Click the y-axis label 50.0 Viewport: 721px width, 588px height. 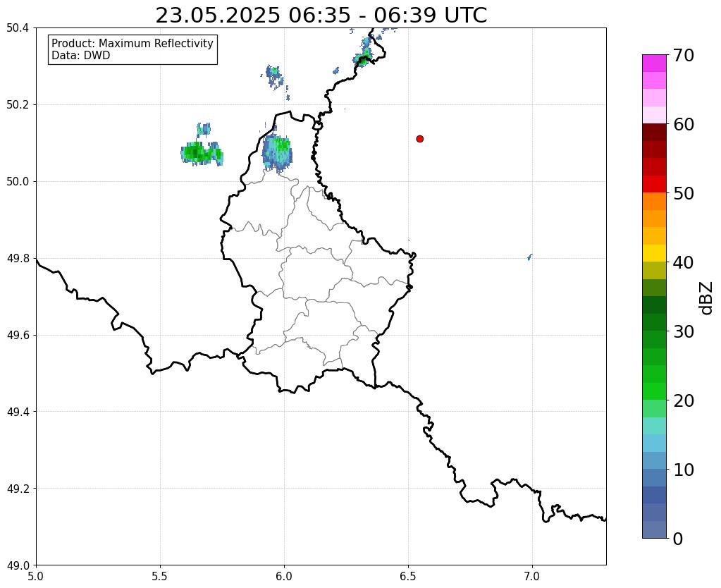pyautogui.click(x=18, y=182)
